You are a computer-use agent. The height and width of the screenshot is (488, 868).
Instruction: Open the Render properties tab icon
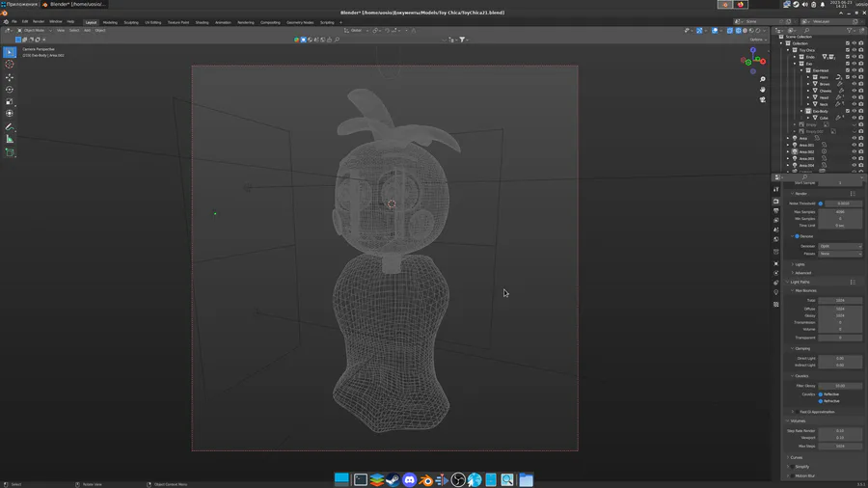[776, 202]
